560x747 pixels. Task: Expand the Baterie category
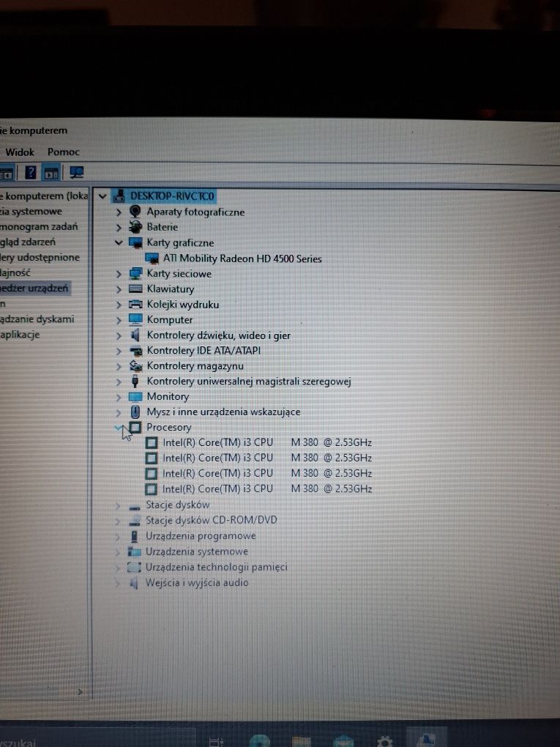(119, 227)
